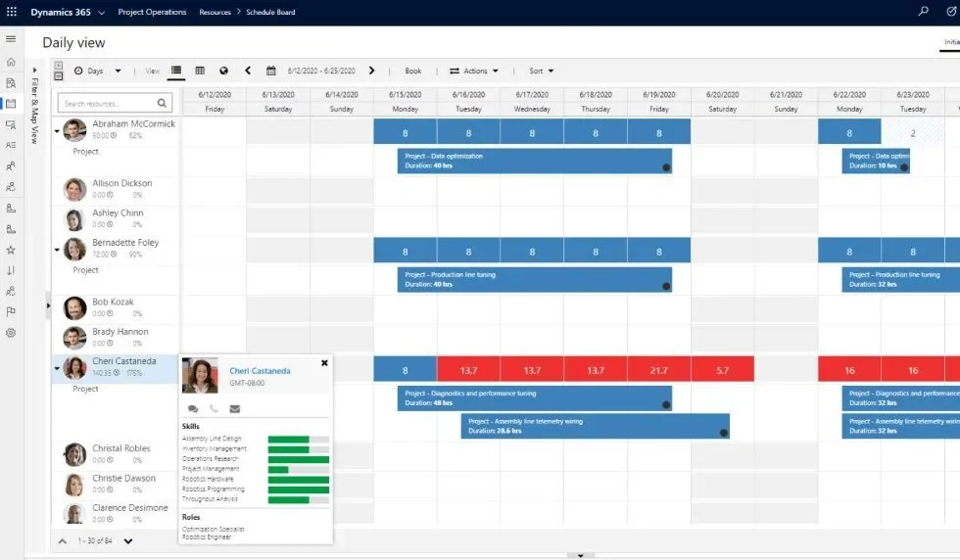Start chat with Cheri Castaneda
Image resolution: width=960 pixels, height=560 pixels.
pyautogui.click(x=193, y=408)
